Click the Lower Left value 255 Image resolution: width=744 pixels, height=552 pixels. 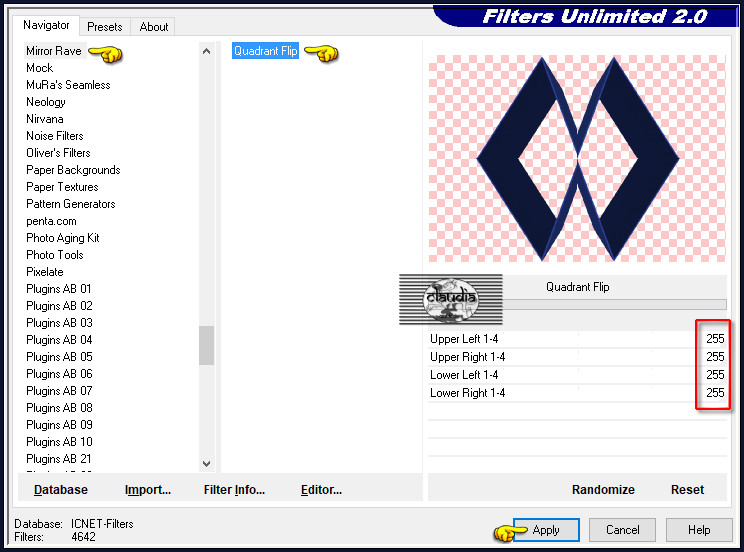pos(715,375)
